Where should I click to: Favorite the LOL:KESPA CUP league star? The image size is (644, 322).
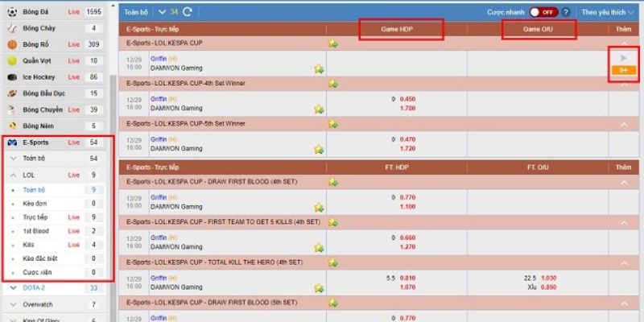(x=333, y=43)
